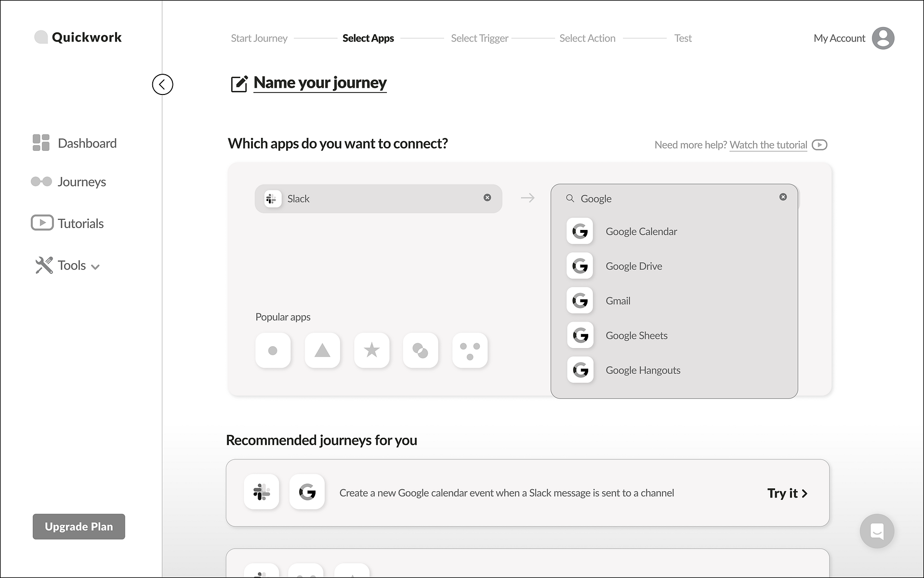Click the Quickwork logo

78,37
